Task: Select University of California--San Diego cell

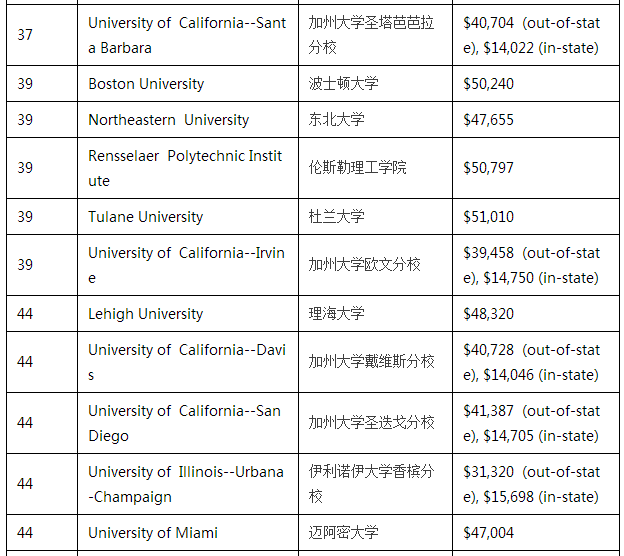Action: [186, 423]
